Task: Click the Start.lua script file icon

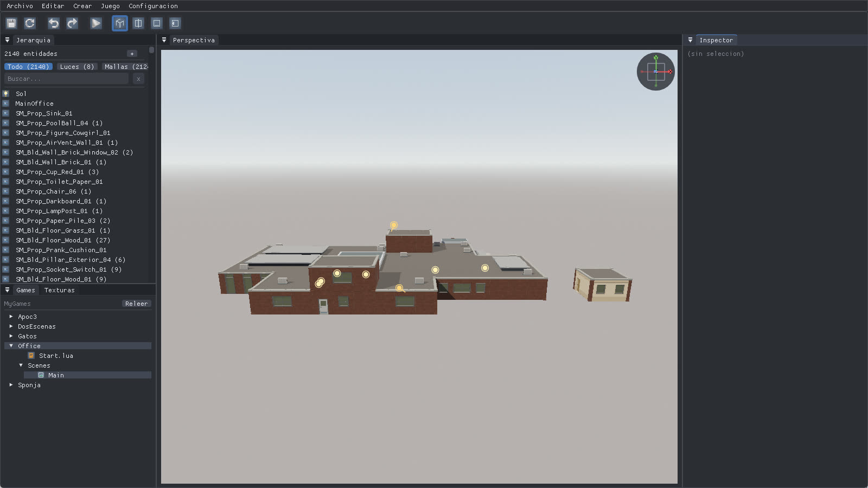Action: click(x=31, y=356)
